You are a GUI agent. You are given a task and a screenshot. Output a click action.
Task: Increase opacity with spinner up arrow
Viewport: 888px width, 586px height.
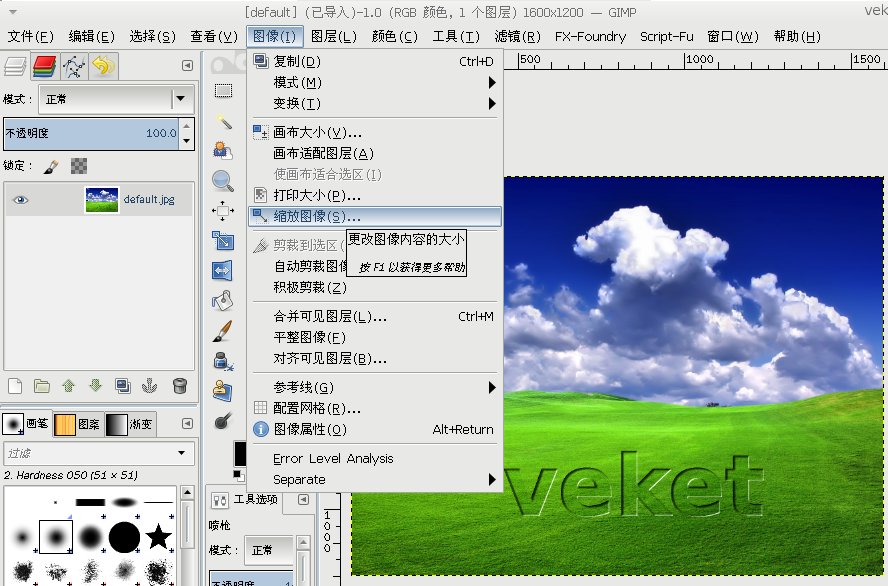(x=187, y=126)
